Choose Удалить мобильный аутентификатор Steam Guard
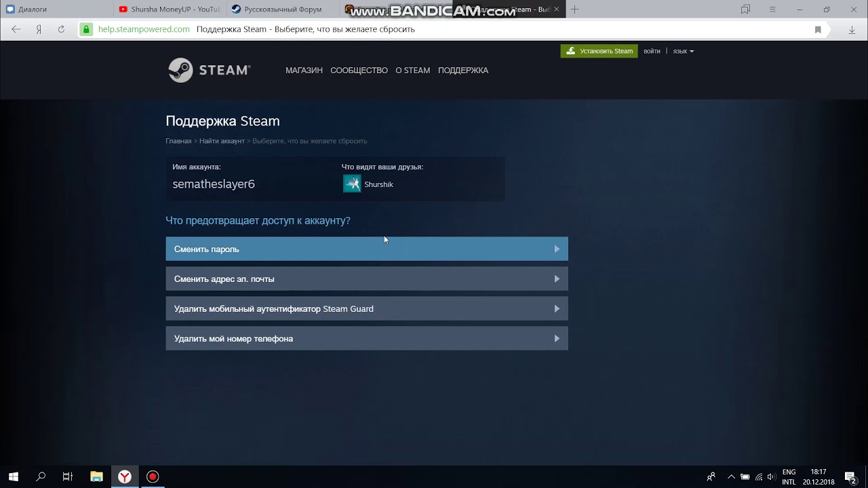The height and width of the screenshot is (488, 868). tap(367, 308)
